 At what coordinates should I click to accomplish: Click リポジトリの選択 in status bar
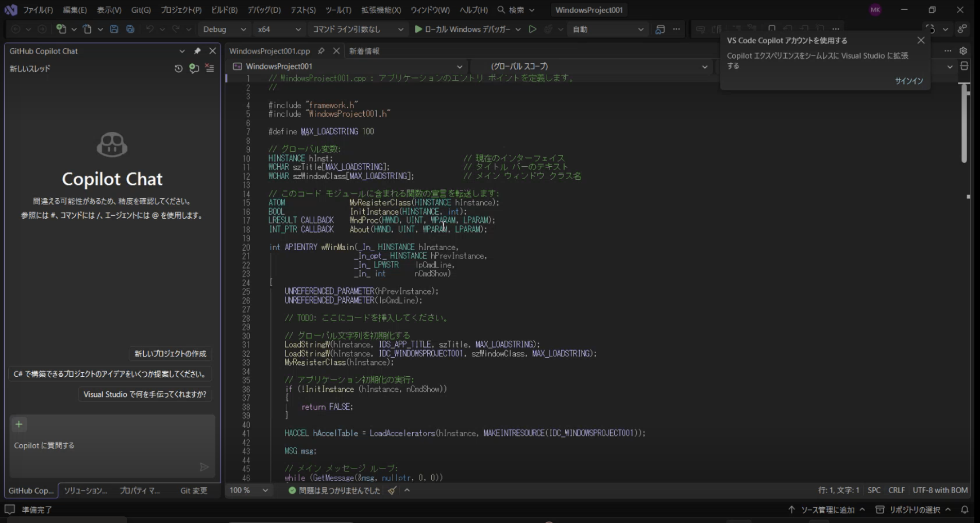tap(913, 510)
